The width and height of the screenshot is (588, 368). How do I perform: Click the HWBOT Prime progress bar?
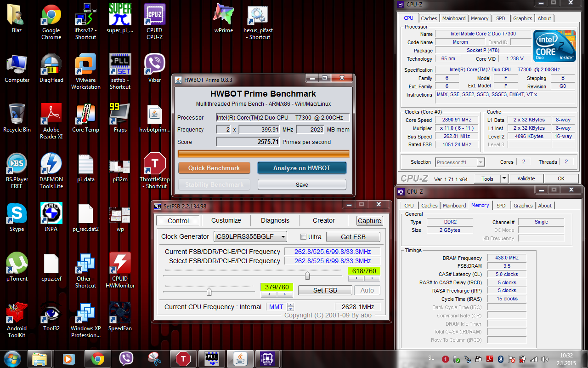point(263,154)
